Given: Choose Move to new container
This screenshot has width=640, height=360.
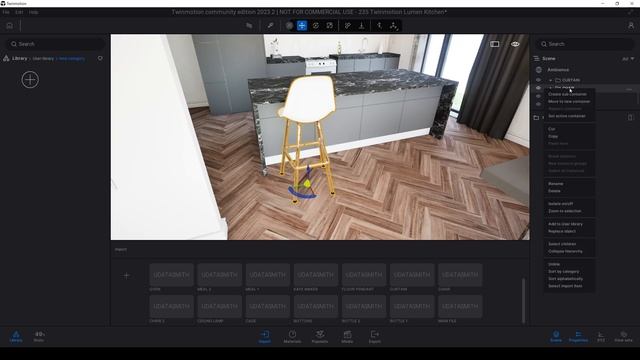Looking at the screenshot, I should tap(569, 102).
